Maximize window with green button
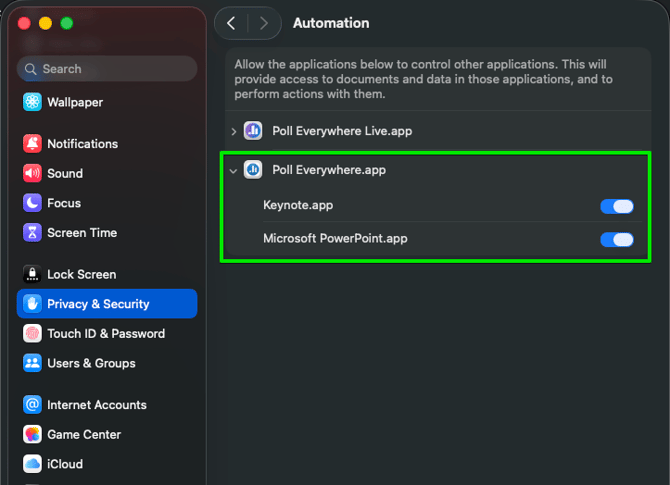The width and height of the screenshot is (670, 485). click(x=67, y=23)
